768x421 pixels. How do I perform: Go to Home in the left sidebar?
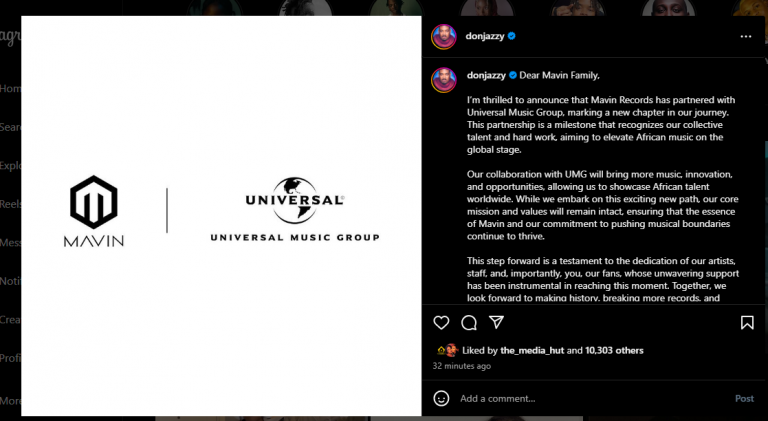coord(10,89)
